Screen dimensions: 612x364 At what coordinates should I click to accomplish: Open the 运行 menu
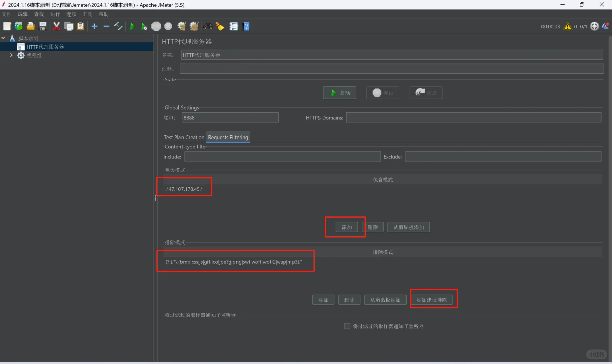pos(55,14)
